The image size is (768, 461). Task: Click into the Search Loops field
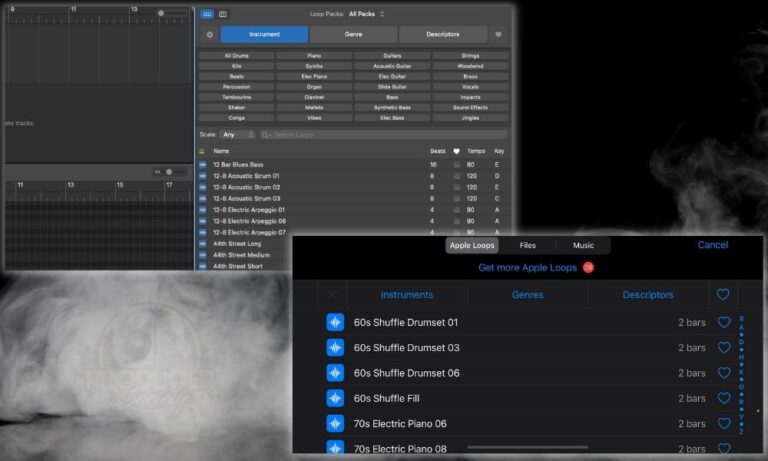pos(384,135)
